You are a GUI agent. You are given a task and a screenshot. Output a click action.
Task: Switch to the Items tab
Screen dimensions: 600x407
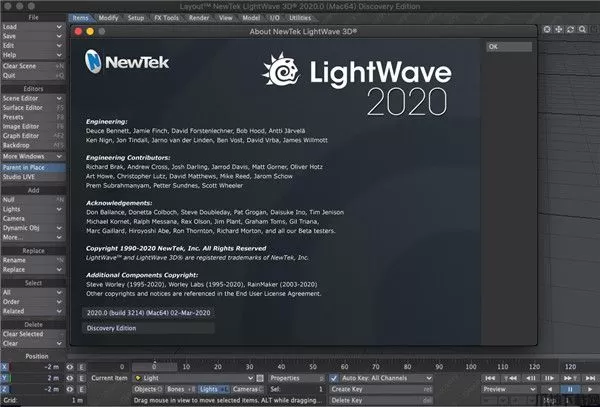(x=80, y=18)
